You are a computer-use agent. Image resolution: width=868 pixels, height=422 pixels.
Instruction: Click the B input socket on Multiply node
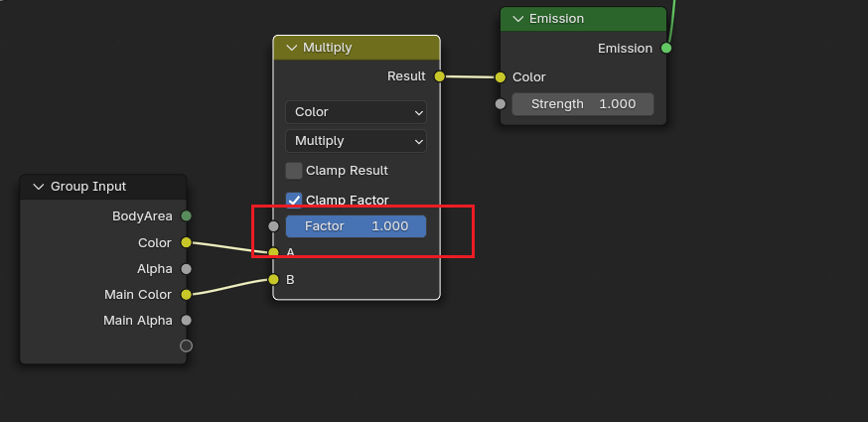(273, 279)
